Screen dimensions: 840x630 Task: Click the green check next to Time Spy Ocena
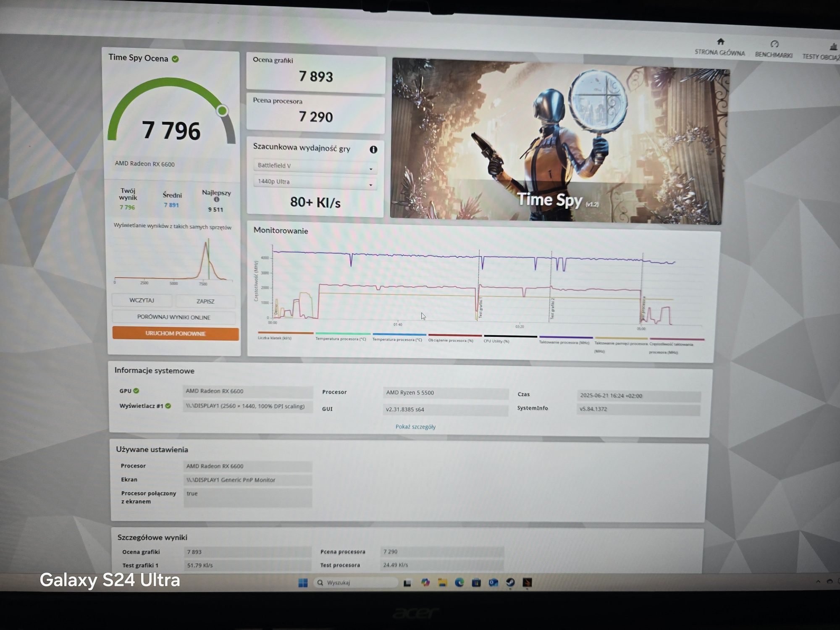click(175, 59)
